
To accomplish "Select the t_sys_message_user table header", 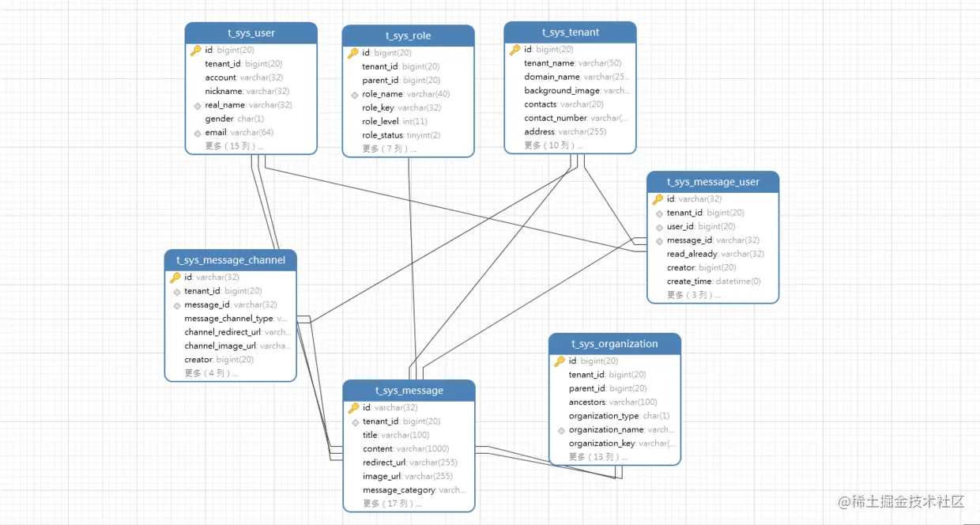I will [x=713, y=182].
